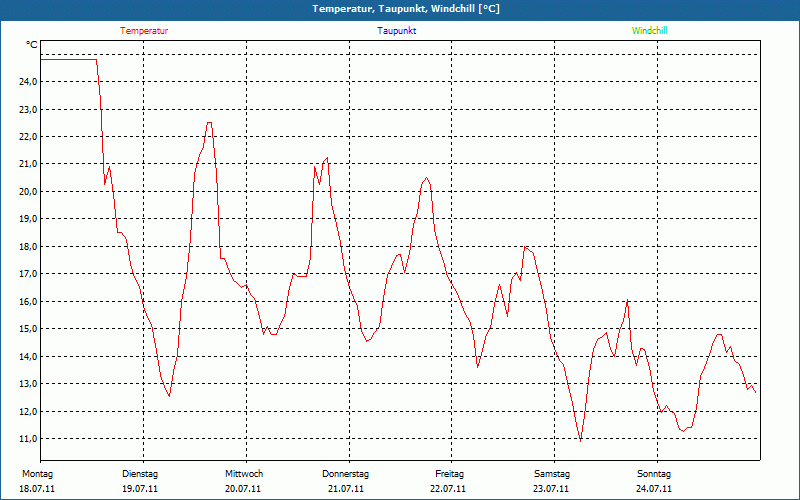Click the 13,0 value on the y-axis

(28, 384)
